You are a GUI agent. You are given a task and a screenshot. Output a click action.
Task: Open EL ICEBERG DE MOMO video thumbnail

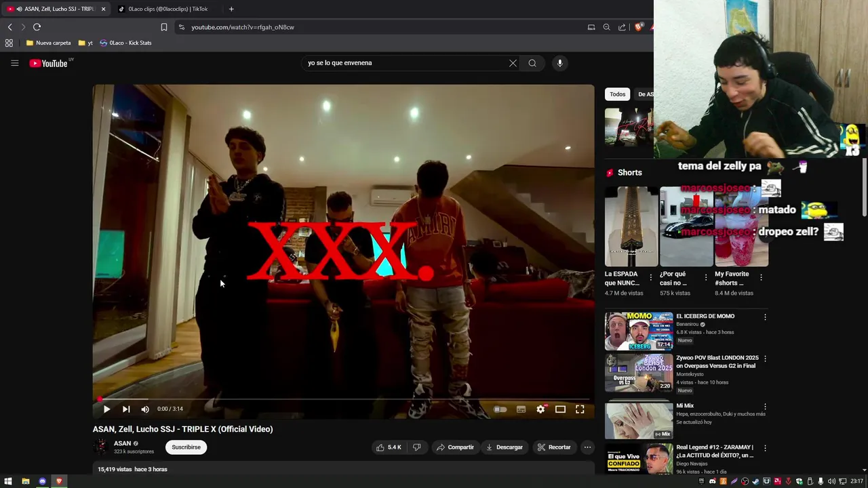[639, 331]
